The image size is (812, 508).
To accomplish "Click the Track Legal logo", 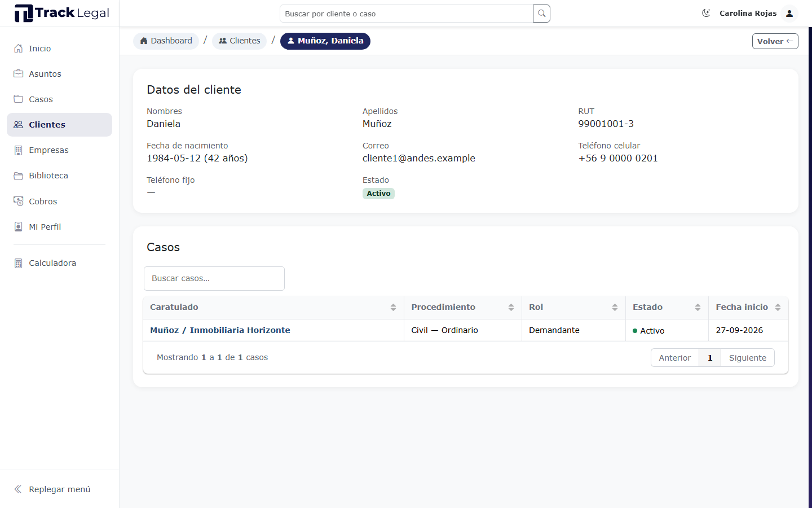I will pos(61,13).
